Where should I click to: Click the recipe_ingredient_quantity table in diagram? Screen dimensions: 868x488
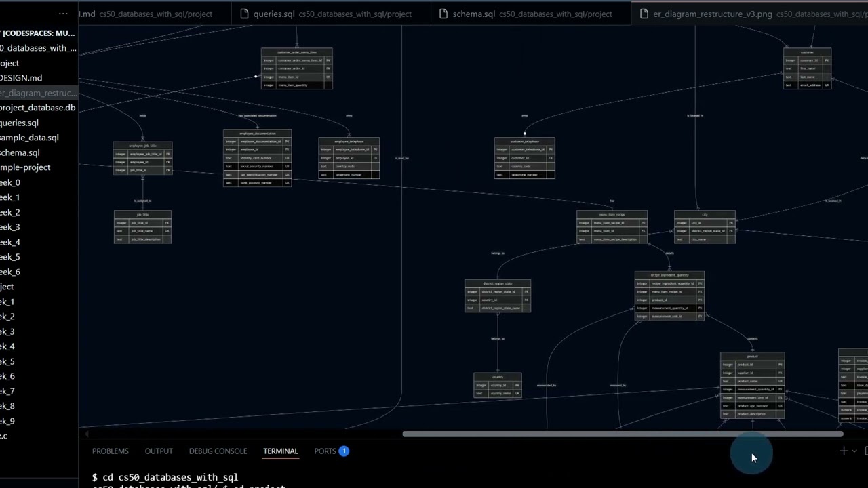669,296
